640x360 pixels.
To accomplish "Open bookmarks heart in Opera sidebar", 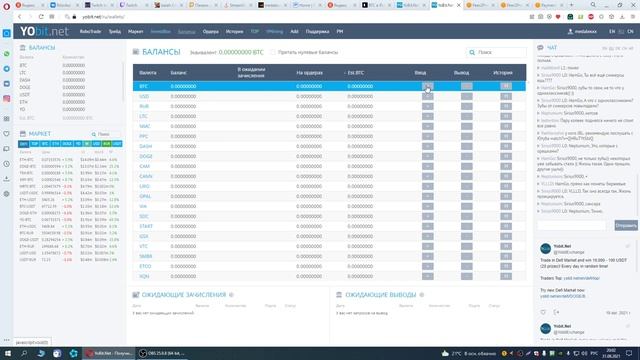I will click(x=7, y=134).
